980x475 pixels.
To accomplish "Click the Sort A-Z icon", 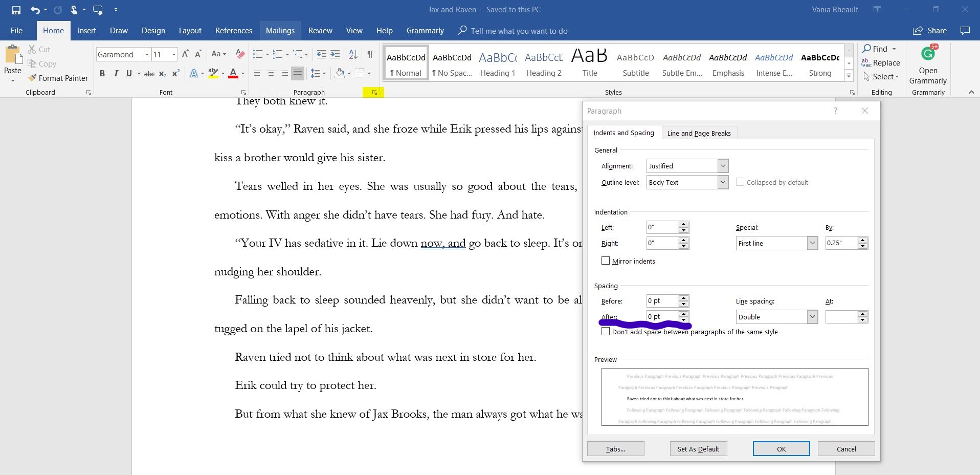I will [x=353, y=54].
